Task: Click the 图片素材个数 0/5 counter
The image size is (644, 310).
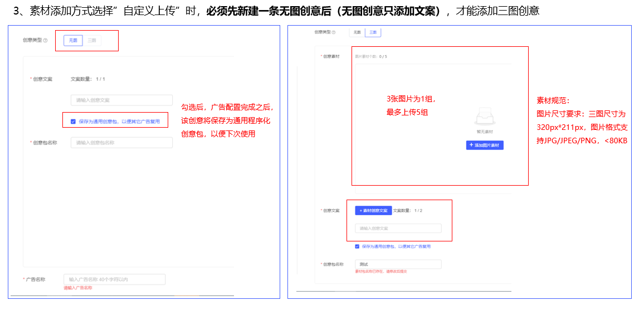Action: tap(371, 56)
